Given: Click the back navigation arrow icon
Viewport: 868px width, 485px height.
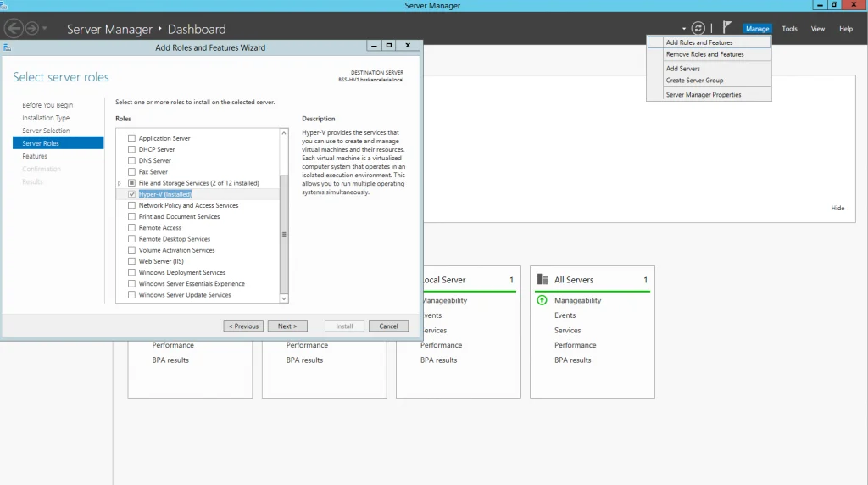Looking at the screenshot, I should [x=14, y=29].
